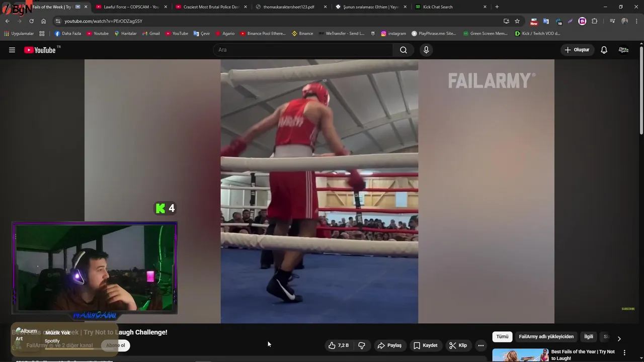Click the search magnifier button

(404, 50)
